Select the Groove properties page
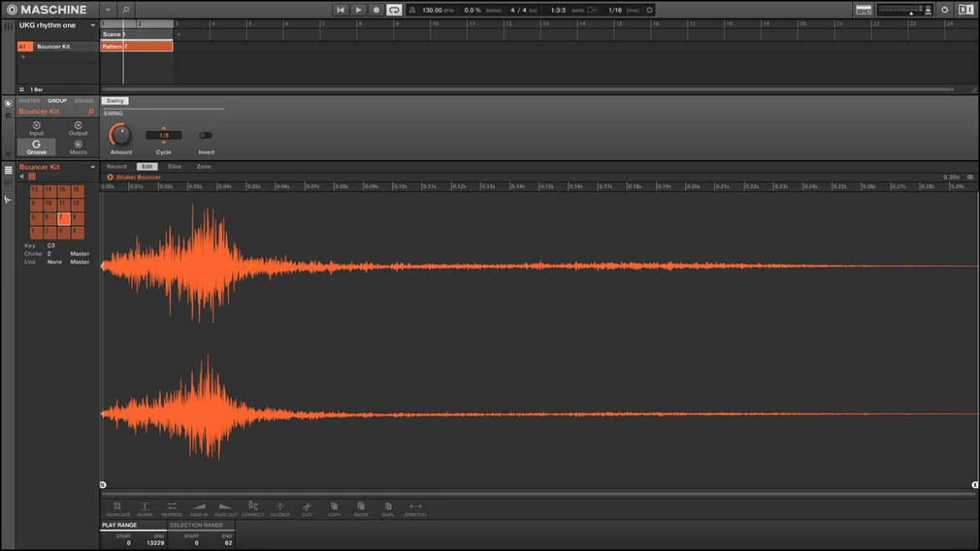The width and height of the screenshot is (980, 551). [36, 147]
